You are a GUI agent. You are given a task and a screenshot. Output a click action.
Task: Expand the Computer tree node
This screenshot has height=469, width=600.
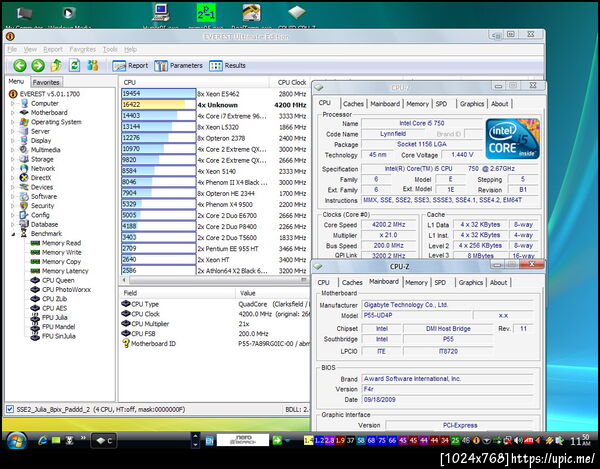click(x=12, y=102)
